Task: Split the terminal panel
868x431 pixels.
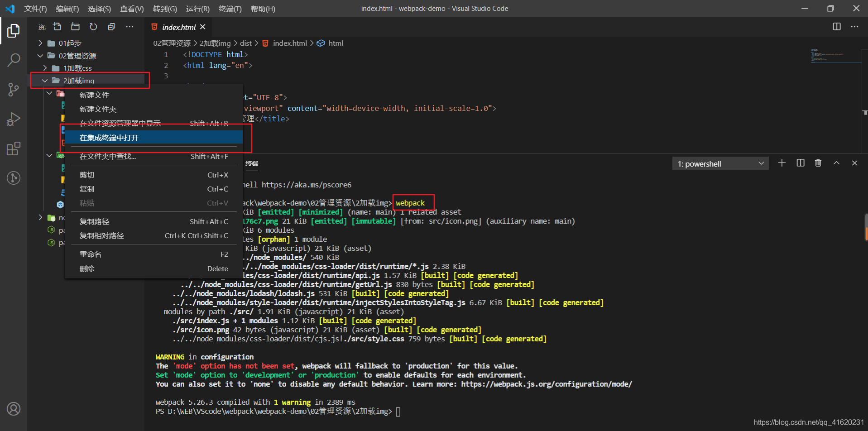Action: click(801, 163)
